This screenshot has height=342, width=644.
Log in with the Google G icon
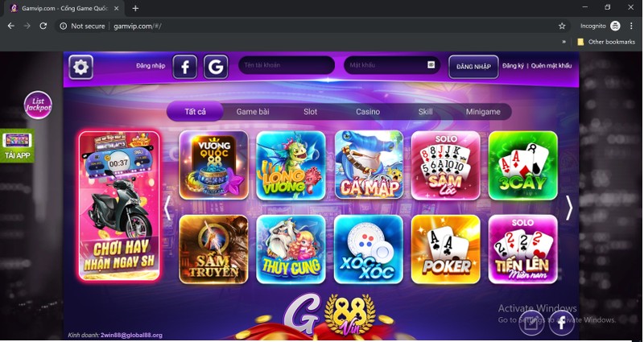[x=216, y=67]
